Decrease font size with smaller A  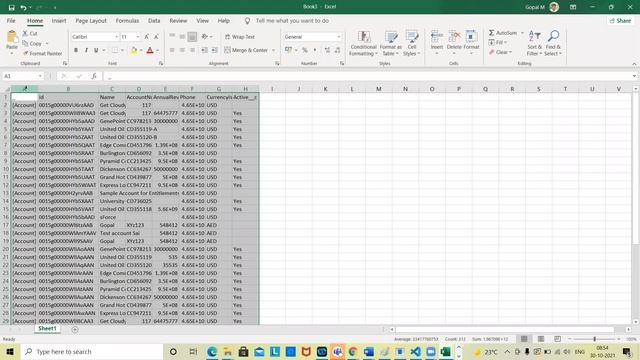[x=156, y=37]
